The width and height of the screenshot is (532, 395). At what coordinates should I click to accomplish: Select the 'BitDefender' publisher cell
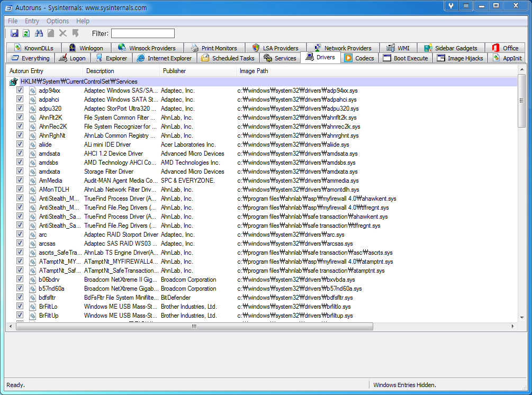176,298
